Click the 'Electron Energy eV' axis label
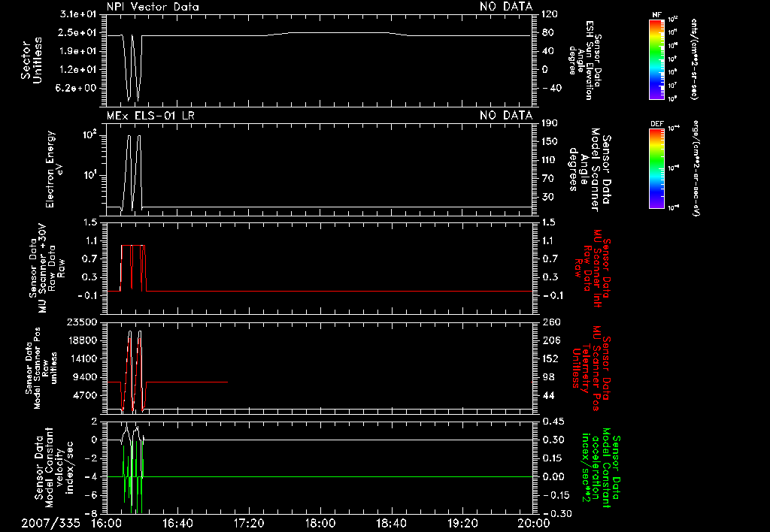 54,169
